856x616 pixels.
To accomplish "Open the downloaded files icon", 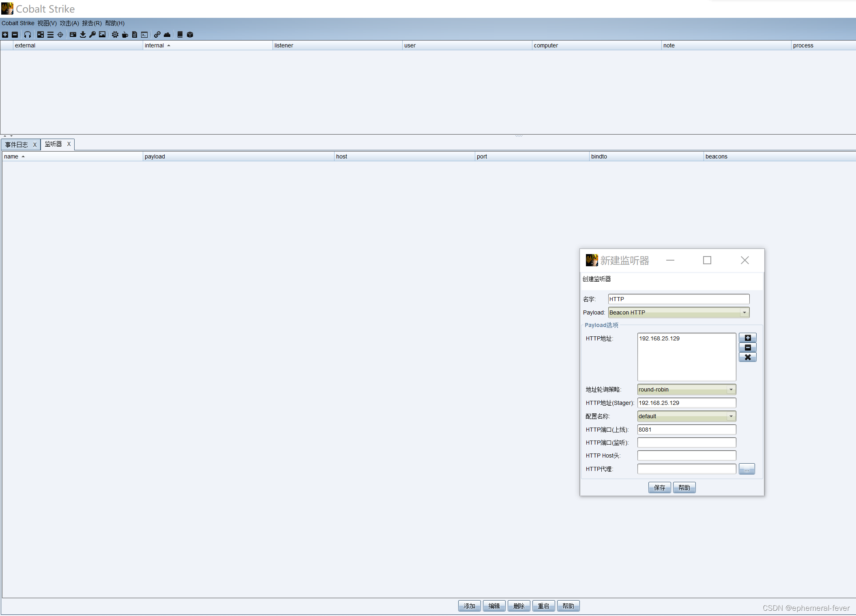I will pyautogui.click(x=83, y=35).
